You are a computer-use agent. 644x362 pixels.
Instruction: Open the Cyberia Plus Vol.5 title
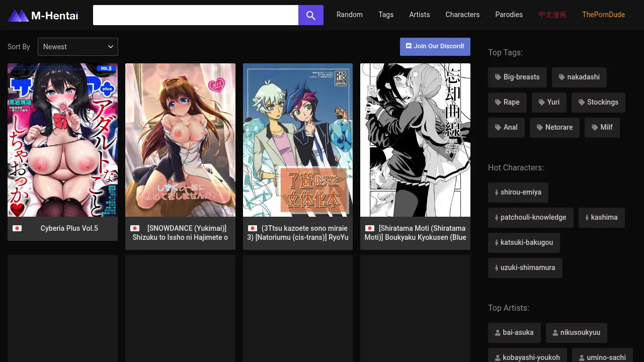(69, 228)
